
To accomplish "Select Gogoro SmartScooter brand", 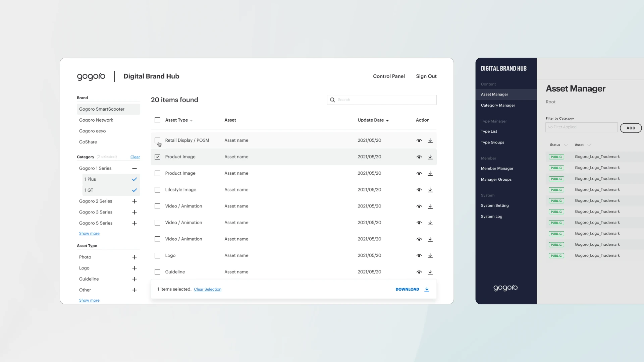I will (x=108, y=109).
